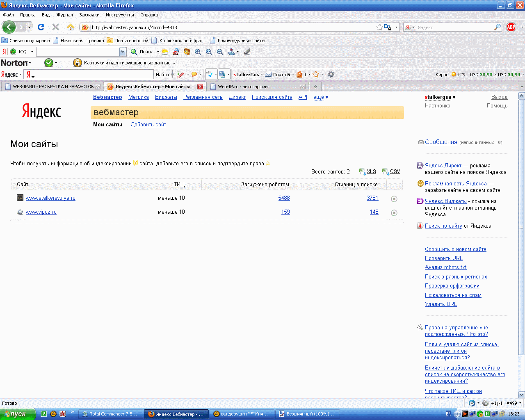525x420 pixels.
Task: Click the pages in search value 3781
Action: [372, 198]
